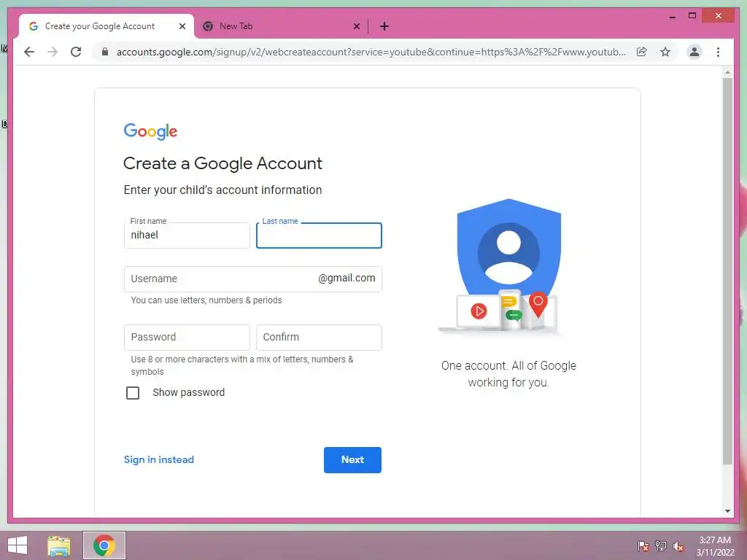Viewport: 747px width, 560px height.
Task: Click the 'Create a Google Account' heading
Action: point(223,163)
